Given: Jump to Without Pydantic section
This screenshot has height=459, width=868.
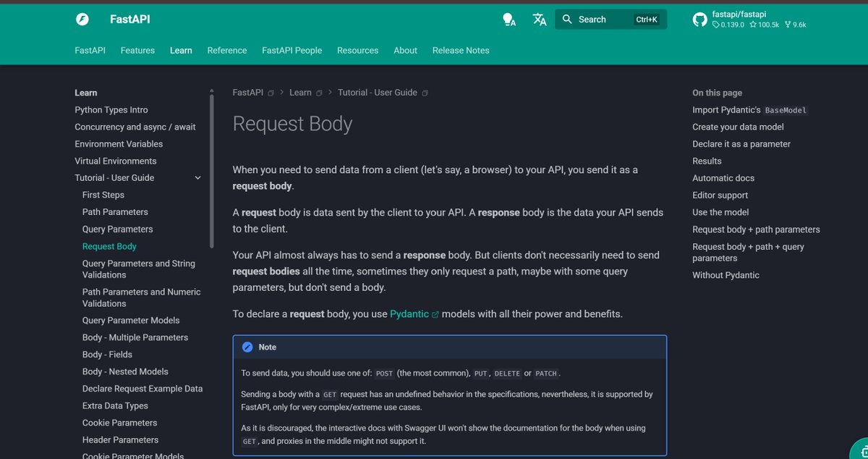Looking at the screenshot, I should pos(726,275).
